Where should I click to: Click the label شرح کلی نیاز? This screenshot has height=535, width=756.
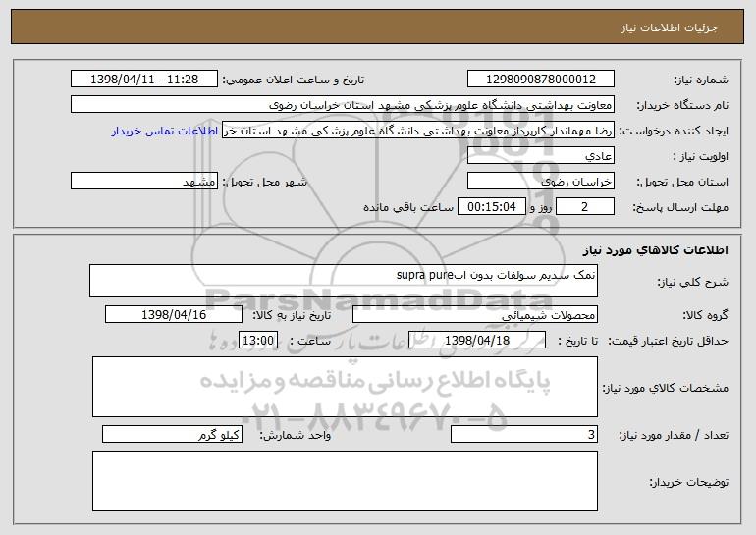pyautogui.click(x=693, y=282)
